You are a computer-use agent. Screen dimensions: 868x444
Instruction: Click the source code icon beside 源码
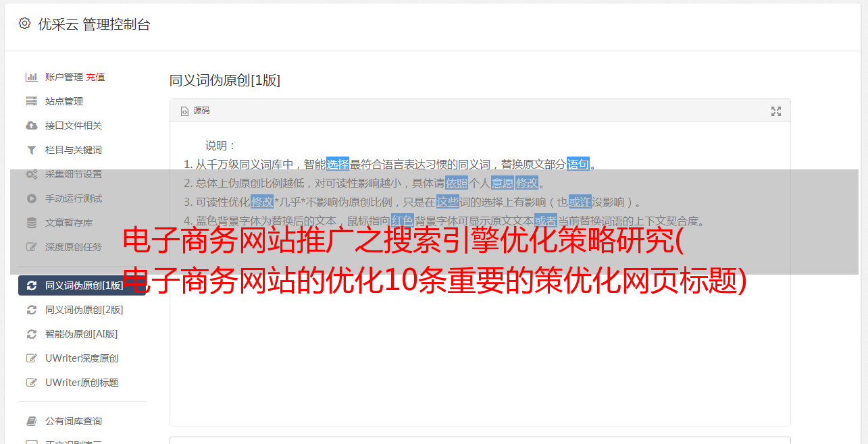(184, 111)
